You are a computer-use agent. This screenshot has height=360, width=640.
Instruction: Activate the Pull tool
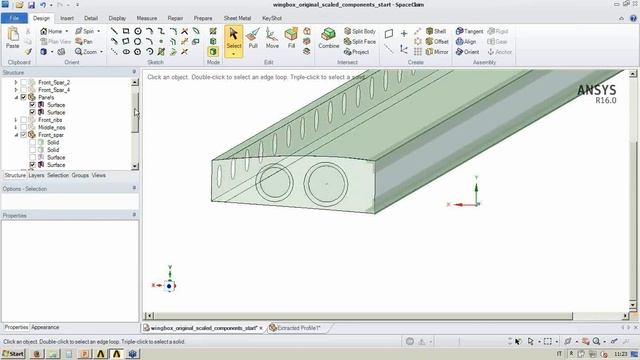tap(253, 38)
